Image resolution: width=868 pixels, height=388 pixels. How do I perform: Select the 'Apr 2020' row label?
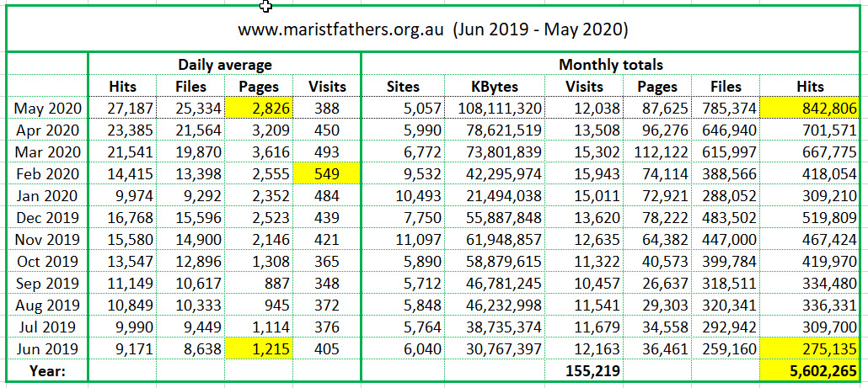click(47, 130)
